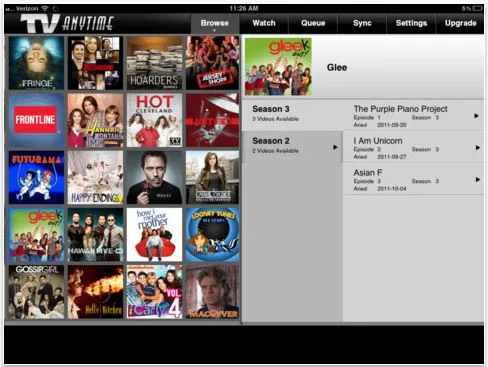
Task: Open the Hoarders show thumbnail
Action: pos(154,63)
